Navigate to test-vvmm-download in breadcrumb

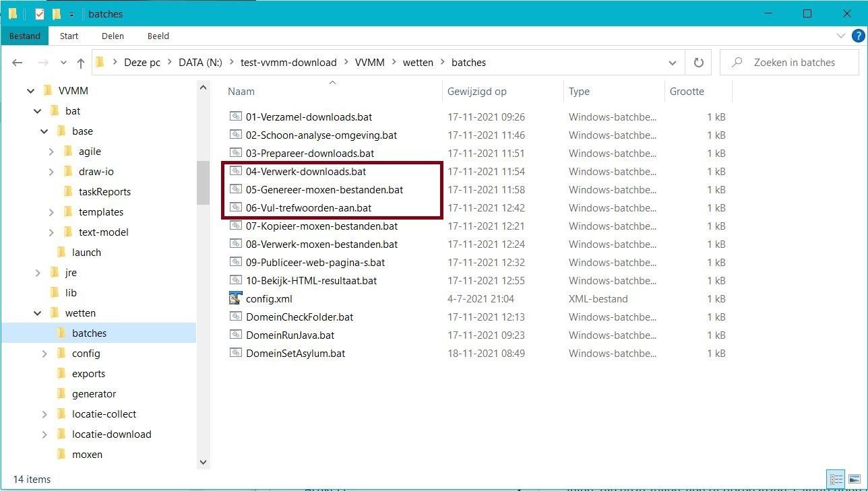click(x=288, y=63)
